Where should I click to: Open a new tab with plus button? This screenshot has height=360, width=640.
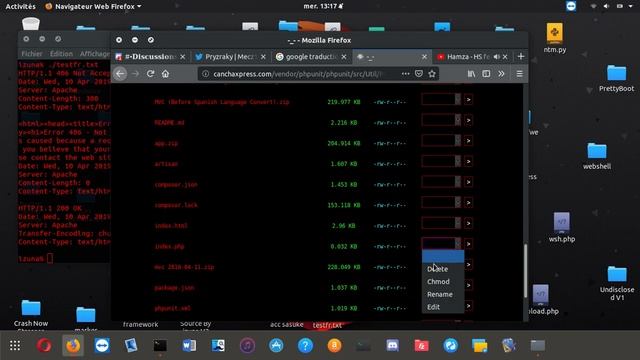(521, 56)
